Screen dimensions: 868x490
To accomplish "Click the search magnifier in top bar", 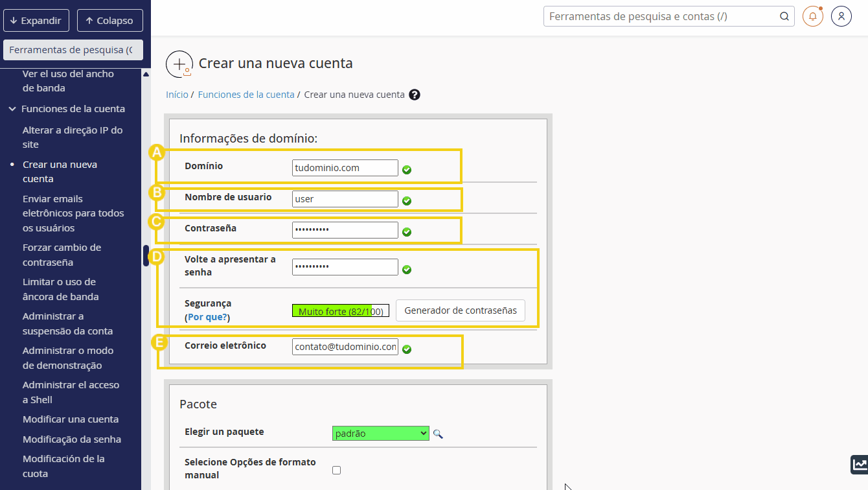I will point(784,16).
